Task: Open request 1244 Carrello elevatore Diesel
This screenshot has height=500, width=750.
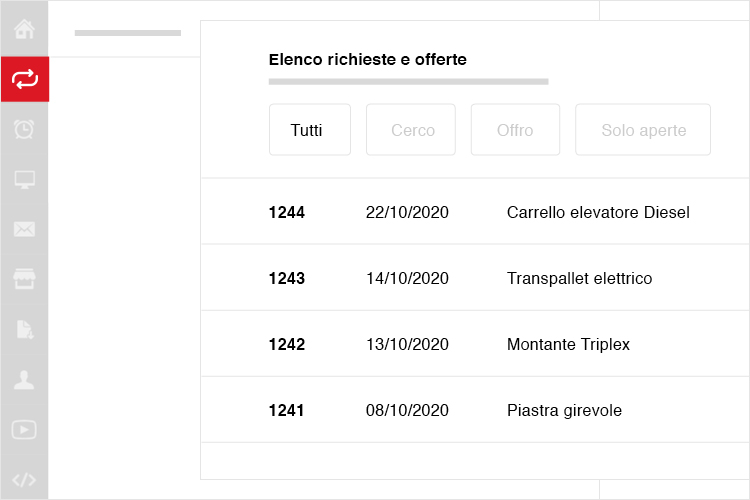Action: [475, 211]
